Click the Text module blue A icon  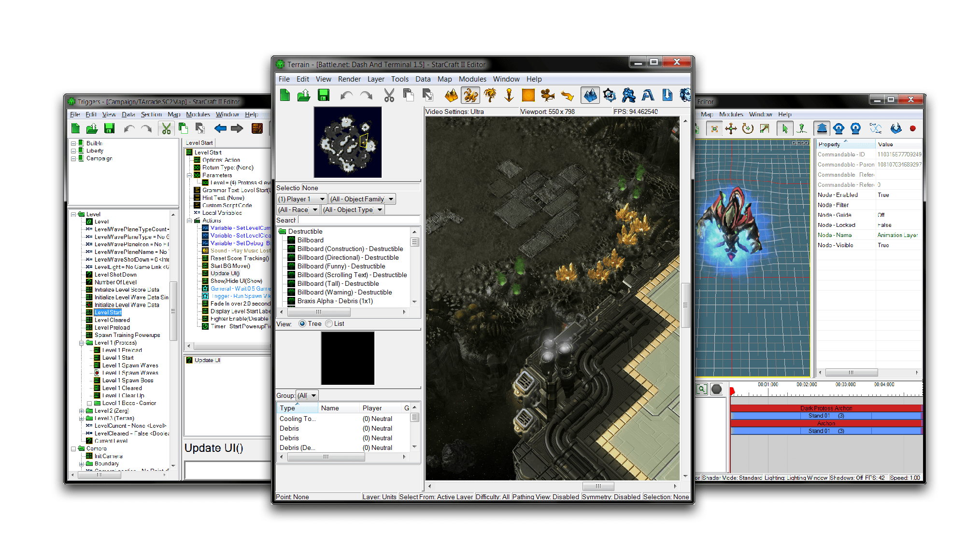point(648,95)
